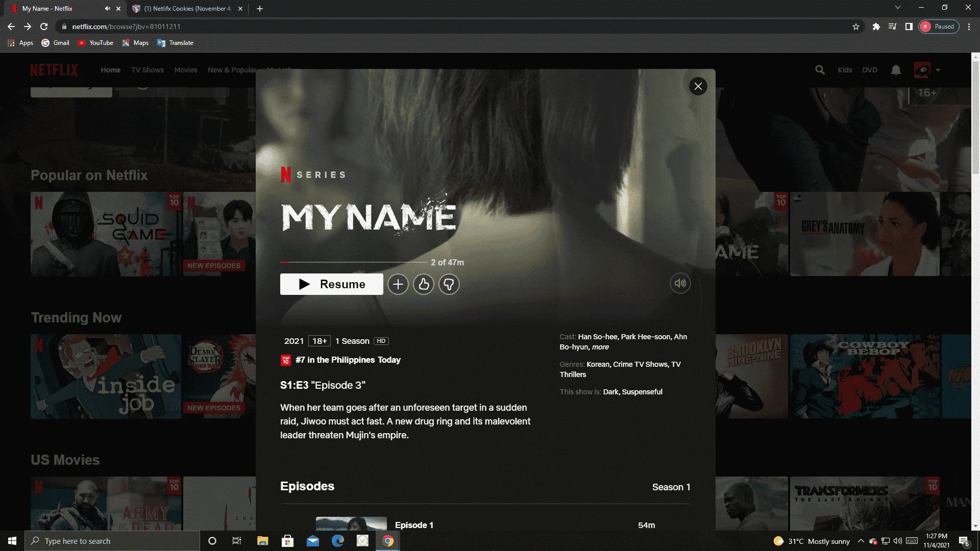
Task: Select the Suspenseful mood tag
Action: (642, 392)
